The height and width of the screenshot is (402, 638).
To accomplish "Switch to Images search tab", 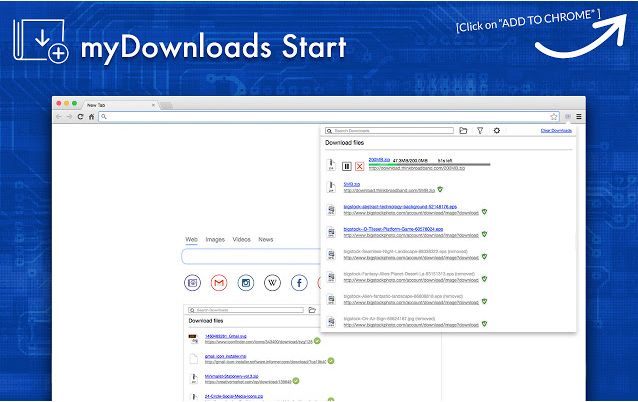I will click(215, 239).
